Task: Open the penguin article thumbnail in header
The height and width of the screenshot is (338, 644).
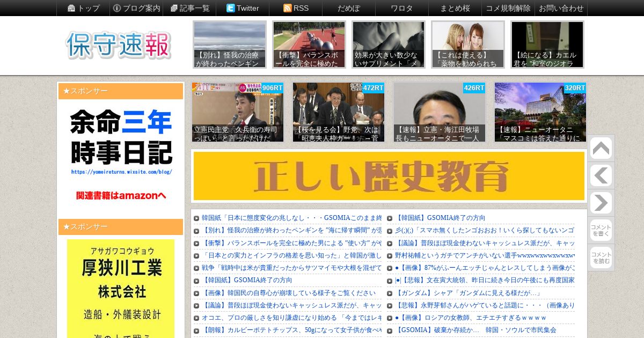Action: (x=230, y=45)
